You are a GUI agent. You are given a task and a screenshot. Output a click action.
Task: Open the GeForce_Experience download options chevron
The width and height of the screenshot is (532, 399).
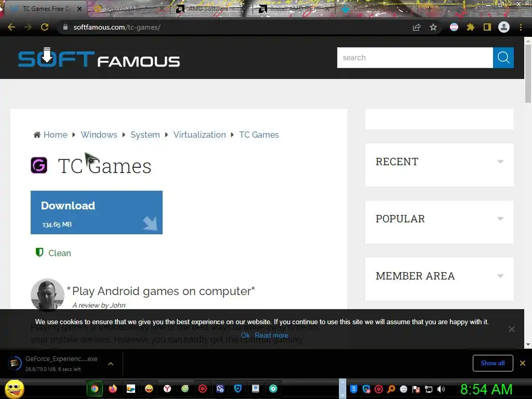coord(111,364)
